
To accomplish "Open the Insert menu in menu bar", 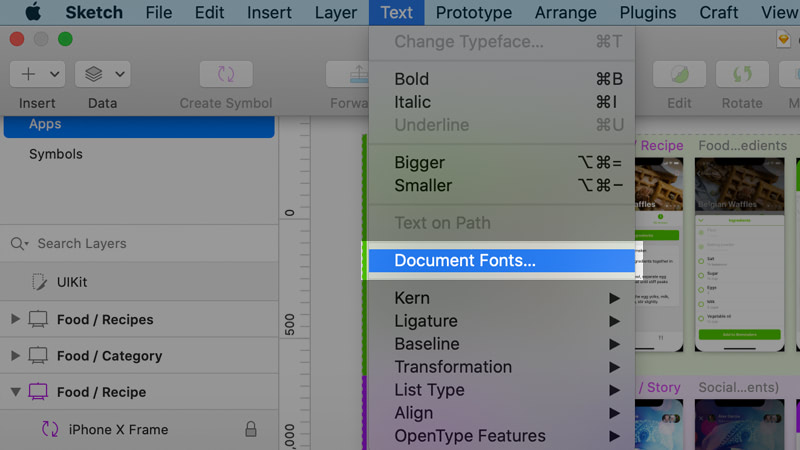I will tap(269, 12).
